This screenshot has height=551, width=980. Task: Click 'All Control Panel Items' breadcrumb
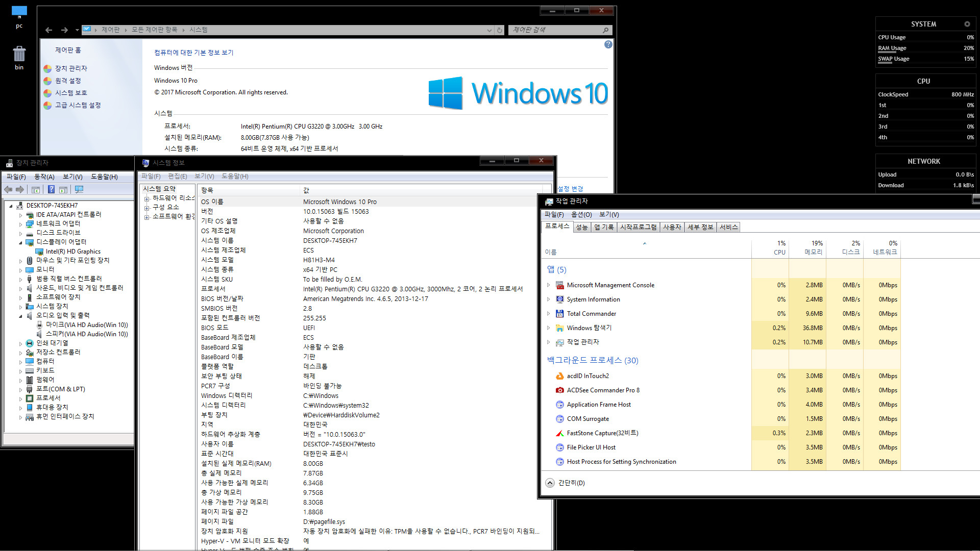point(155,30)
